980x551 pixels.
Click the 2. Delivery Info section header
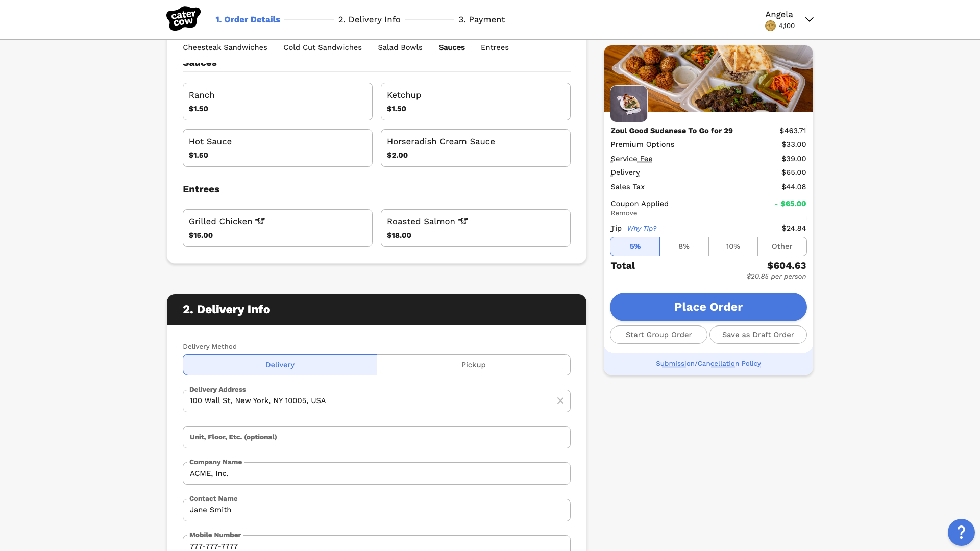click(x=377, y=310)
